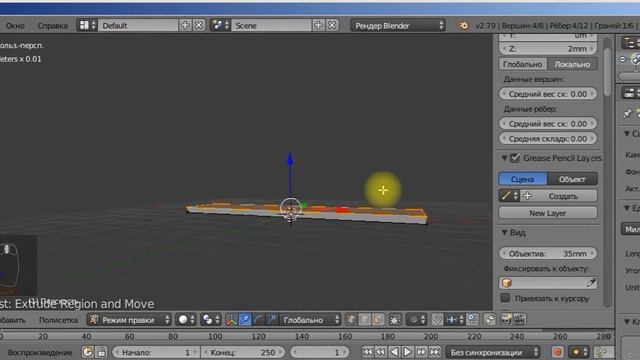This screenshot has width=640, height=360.
Task: Open the Глобально orientation dropdown
Action: pyautogui.click(x=310, y=320)
